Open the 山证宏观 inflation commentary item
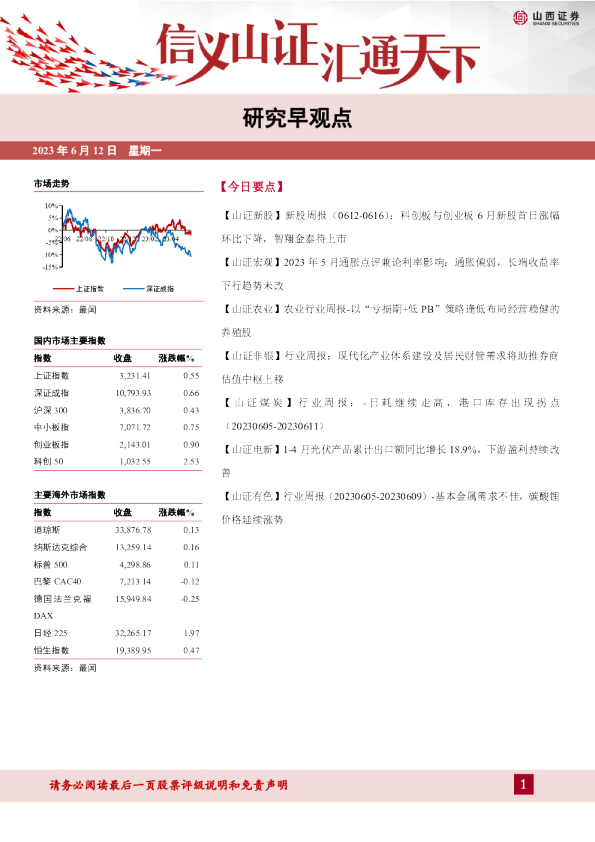The width and height of the screenshot is (595, 842). tap(390, 273)
